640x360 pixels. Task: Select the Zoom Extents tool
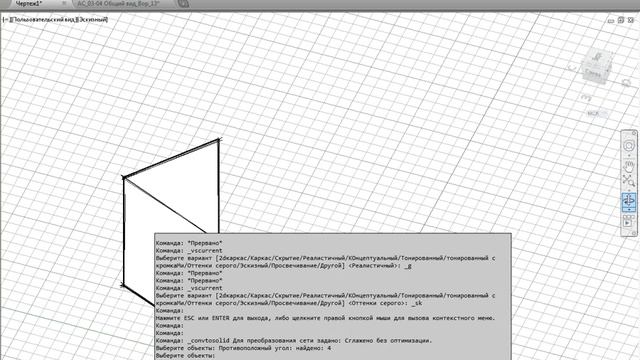[x=629, y=180]
